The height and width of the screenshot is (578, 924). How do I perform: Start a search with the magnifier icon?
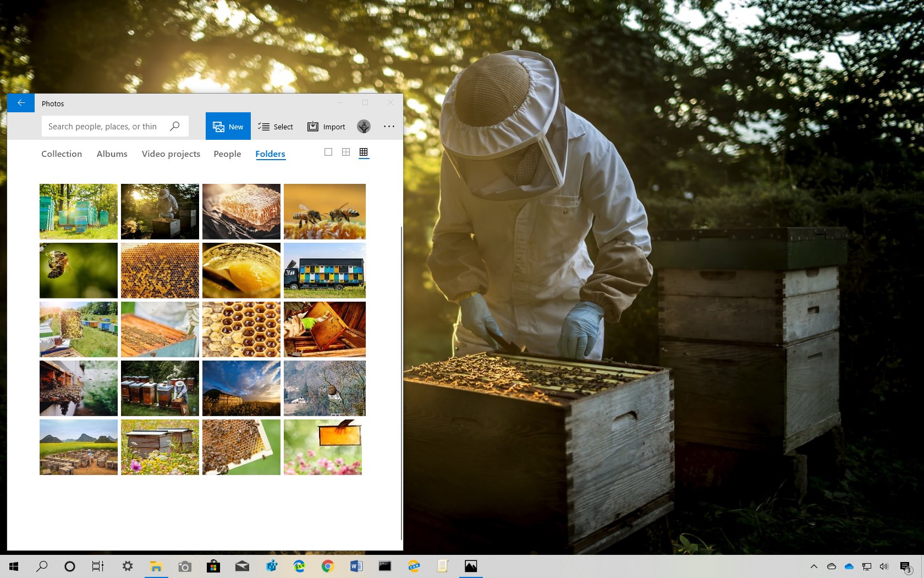[174, 126]
